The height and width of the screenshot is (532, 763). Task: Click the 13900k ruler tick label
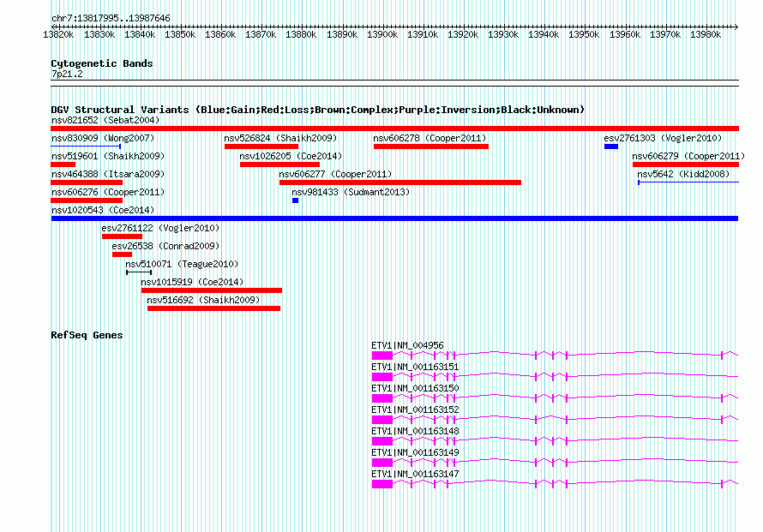pos(382,34)
